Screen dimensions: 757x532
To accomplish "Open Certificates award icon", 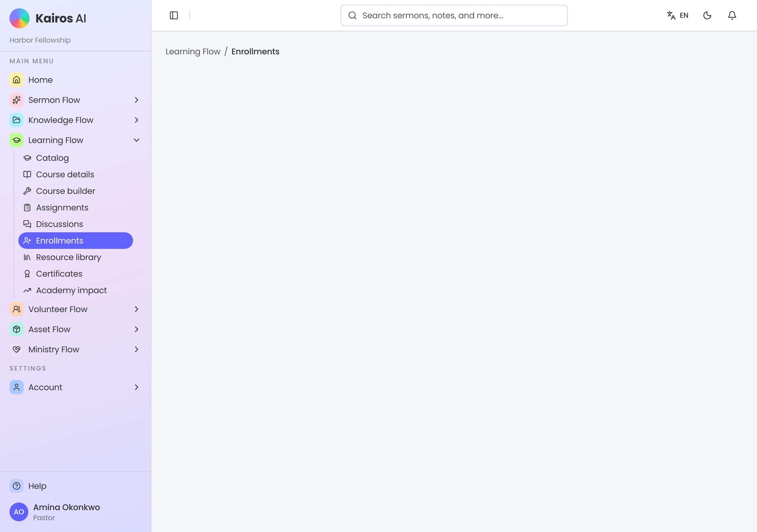I will [27, 274].
